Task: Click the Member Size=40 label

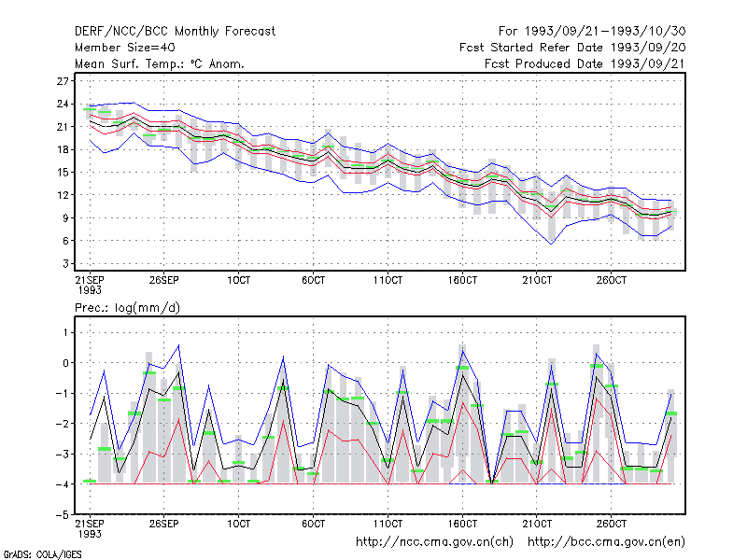Action: [125, 48]
